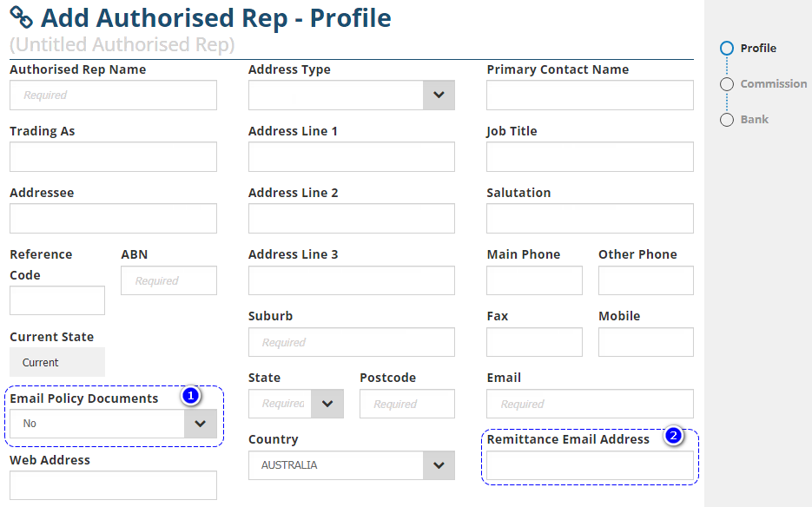Select the Bank step circle
812x507 pixels.
coord(727,120)
